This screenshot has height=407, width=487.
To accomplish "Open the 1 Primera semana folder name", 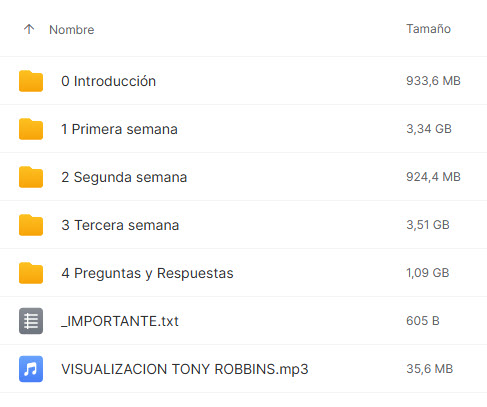I will pos(119,129).
